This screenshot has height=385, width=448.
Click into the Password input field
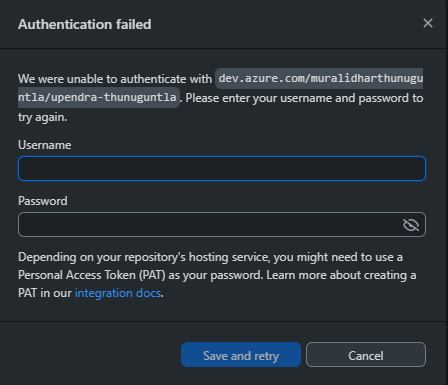click(210, 225)
